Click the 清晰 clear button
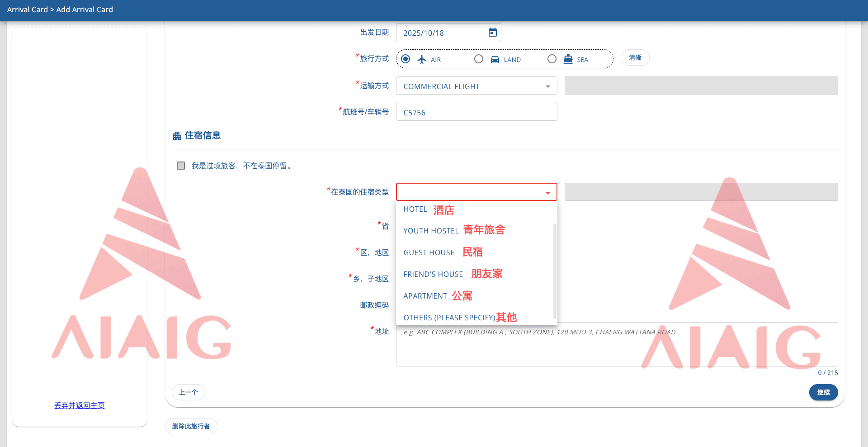The height and width of the screenshot is (447, 868). coord(635,57)
